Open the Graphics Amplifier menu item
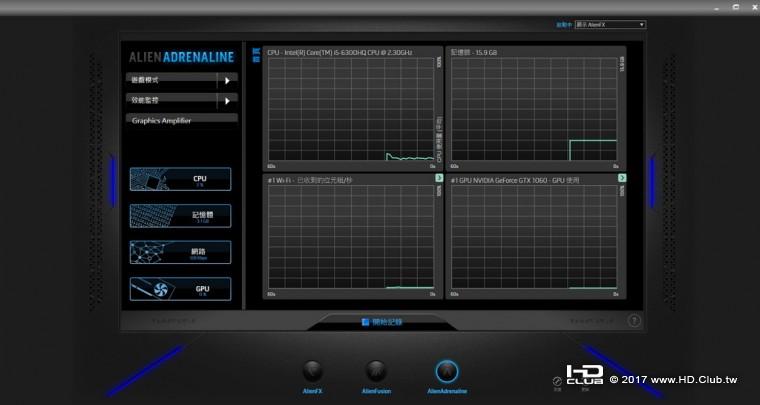This screenshot has width=760, height=405. (x=182, y=121)
